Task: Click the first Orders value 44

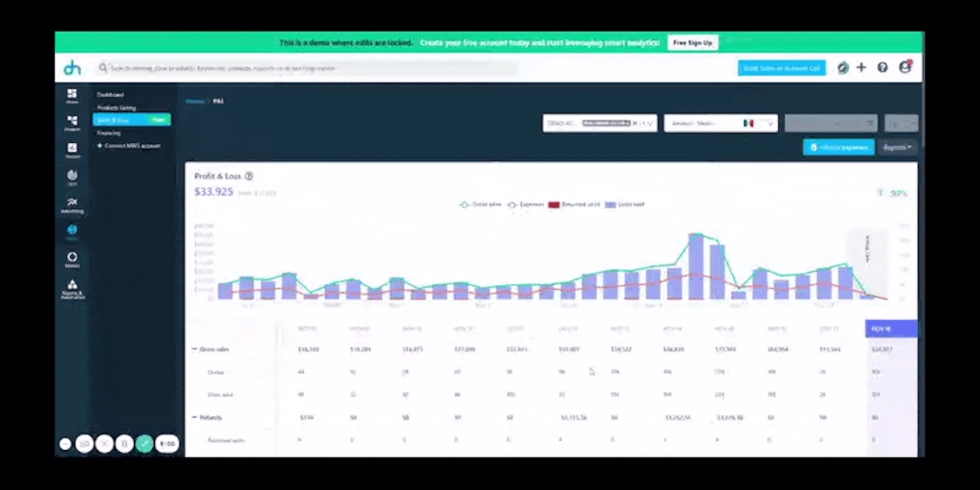Action: pos(301,372)
